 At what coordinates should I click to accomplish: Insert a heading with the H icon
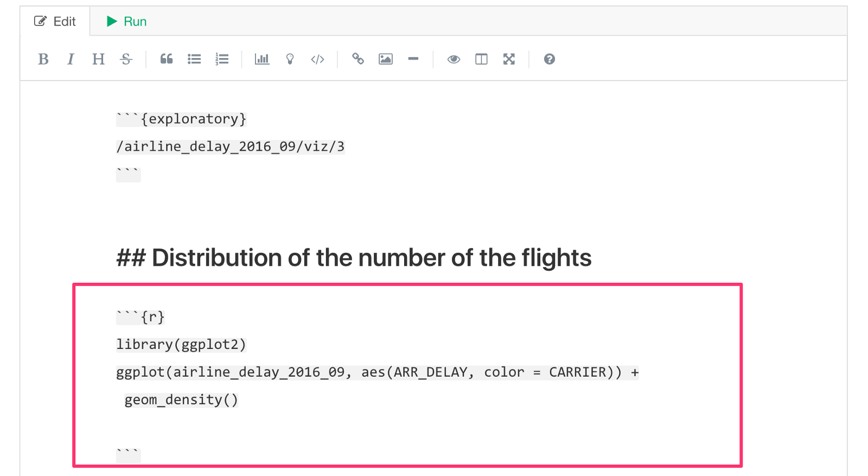point(98,59)
